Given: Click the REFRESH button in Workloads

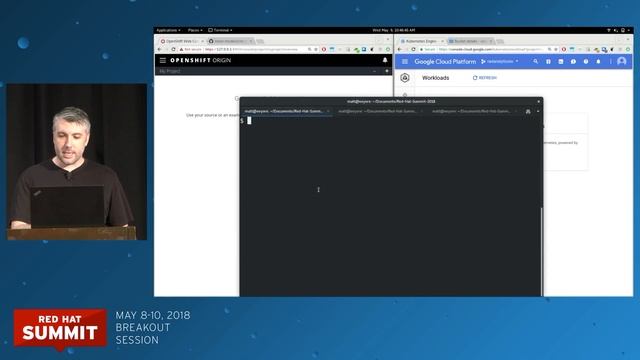Looking at the screenshot, I should coord(485,78).
